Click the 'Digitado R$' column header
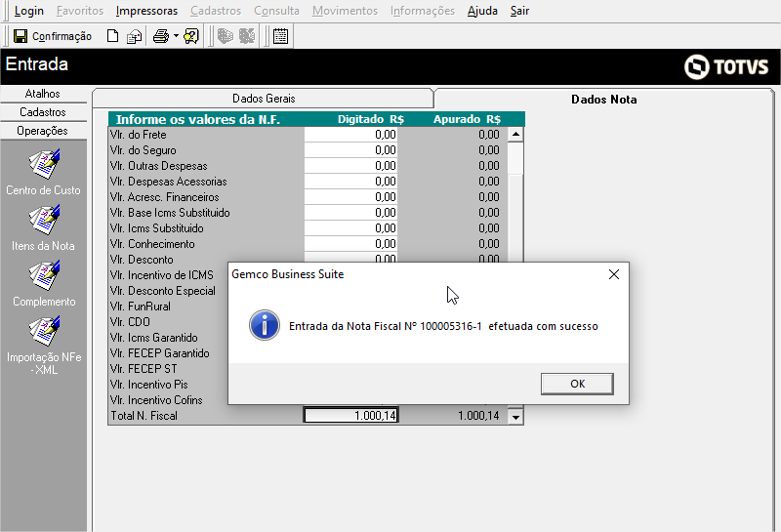The image size is (781, 532). (371, 119)
